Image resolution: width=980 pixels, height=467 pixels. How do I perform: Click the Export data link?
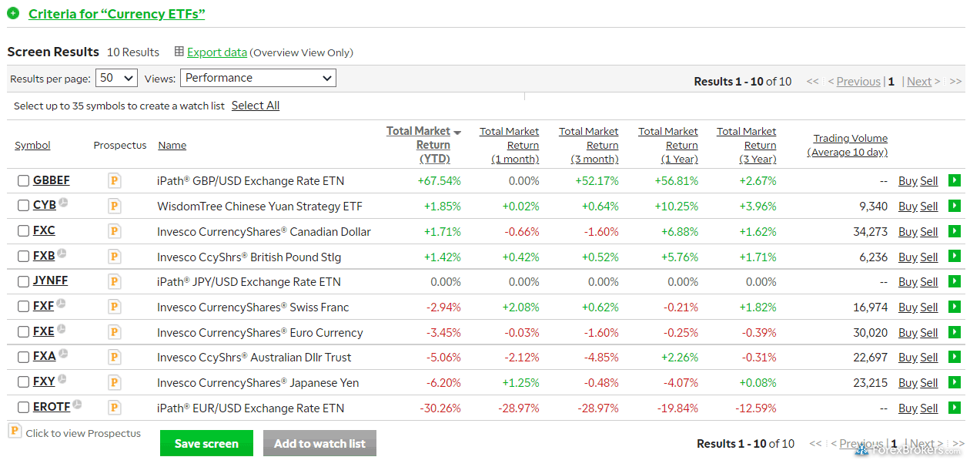(217, 52)
